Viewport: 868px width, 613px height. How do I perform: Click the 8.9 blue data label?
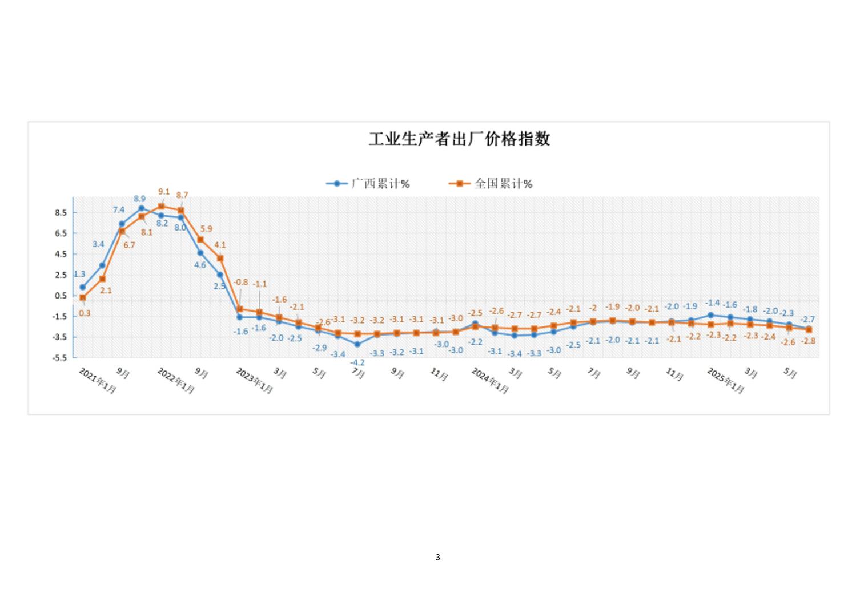(x=140, y=199)
